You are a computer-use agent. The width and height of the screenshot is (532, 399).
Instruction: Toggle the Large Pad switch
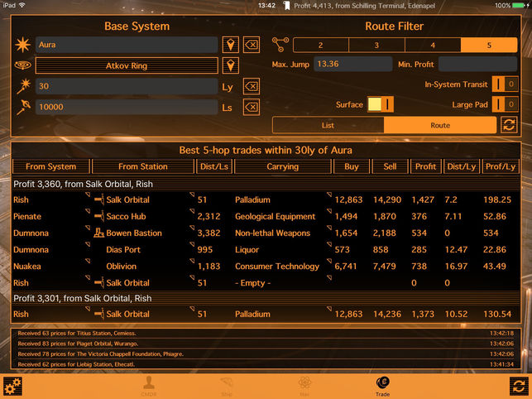pos(506,104)
